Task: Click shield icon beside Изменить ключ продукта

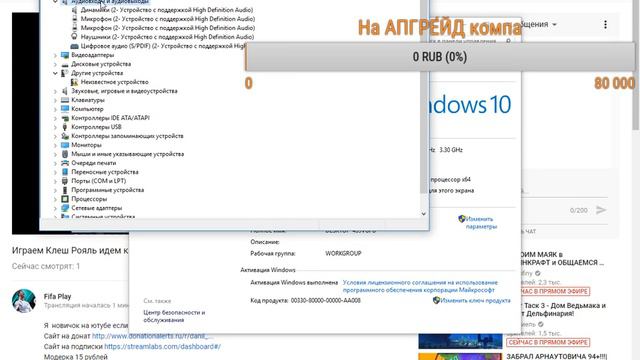Action: click(x=436, y=300)
